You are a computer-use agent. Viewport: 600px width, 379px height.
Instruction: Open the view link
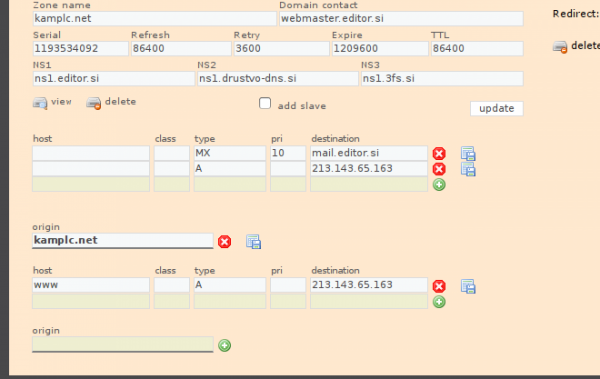pyautogui.click(x=61, y=101)
